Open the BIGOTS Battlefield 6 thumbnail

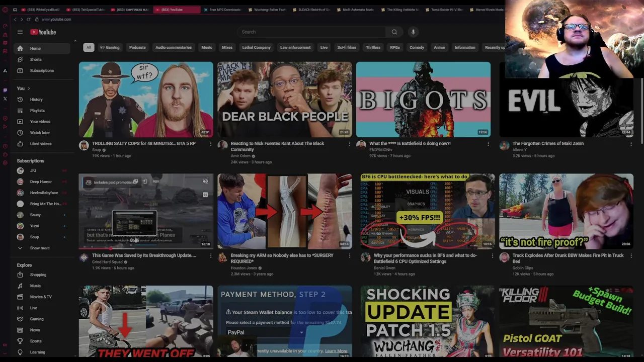coord(423,100)
